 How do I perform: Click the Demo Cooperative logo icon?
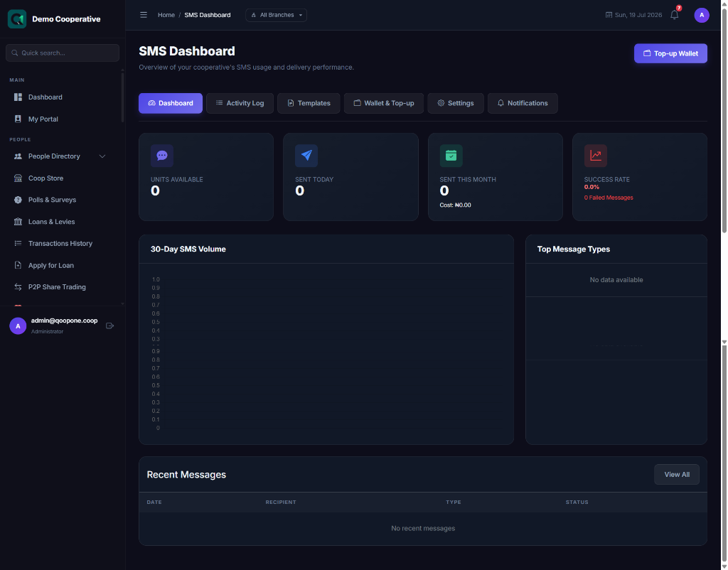pyautogui.click(x=17, y=19)
